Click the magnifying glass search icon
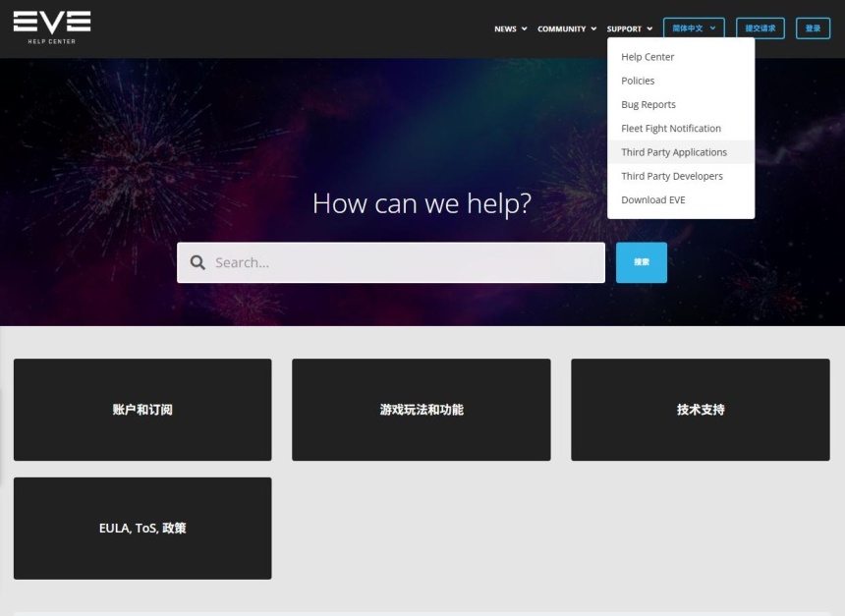Image resolution: width=845 pixels, height=616 pixels. 197,262
